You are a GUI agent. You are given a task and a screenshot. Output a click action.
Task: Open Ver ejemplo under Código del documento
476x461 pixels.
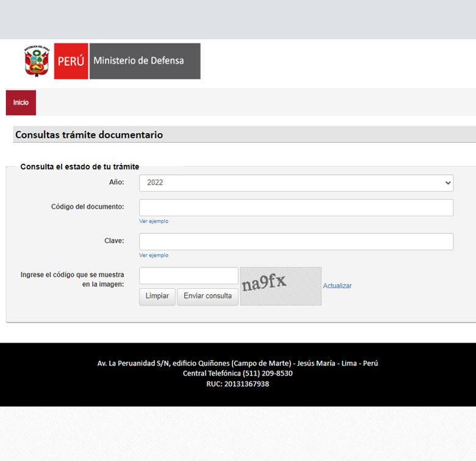pyautogui.click(x=154, y=221)
